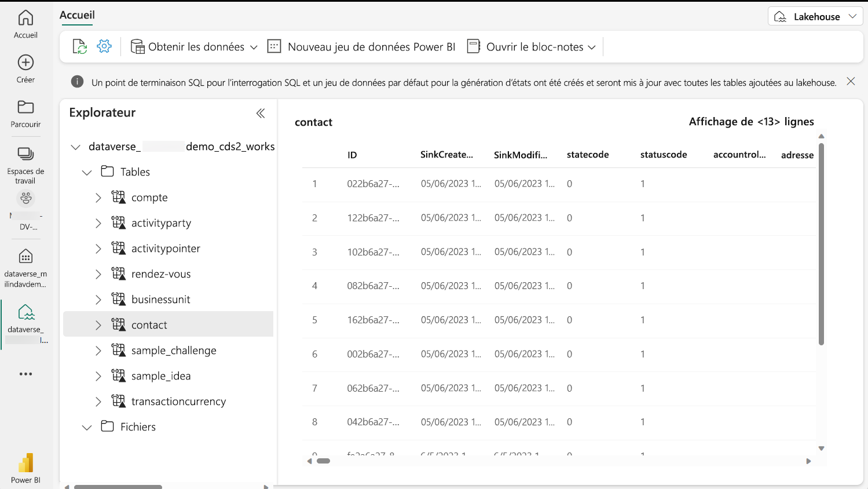Viewport: 868px width, 489px height.
Task: Click the Obtenir les données table icon
Action: pyautogui.click(x=137, y=47)
